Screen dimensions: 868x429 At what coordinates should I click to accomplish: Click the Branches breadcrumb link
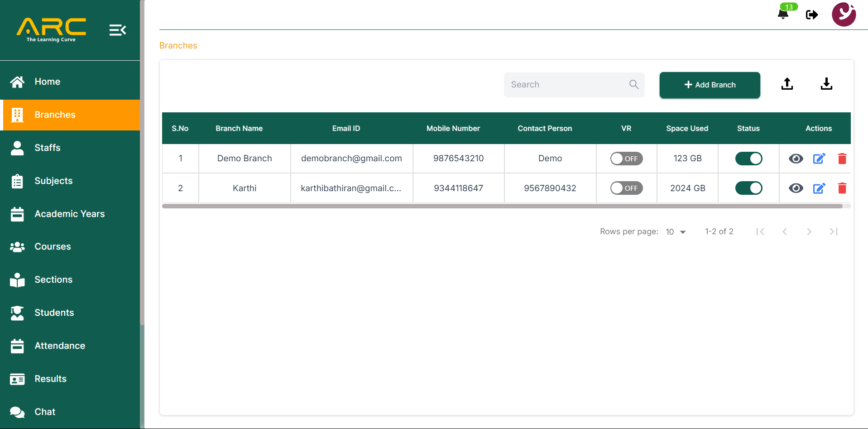pos(178,46)
